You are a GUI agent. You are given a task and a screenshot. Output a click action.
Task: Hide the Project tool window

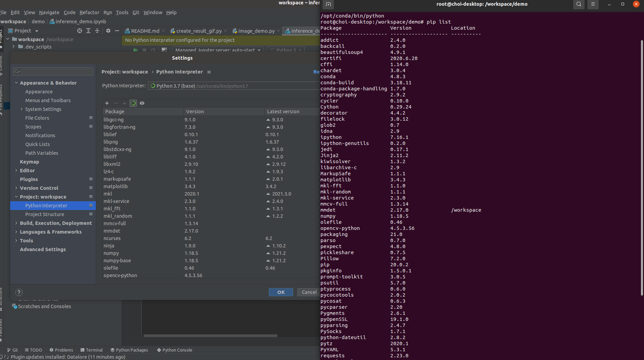[117, 31]
